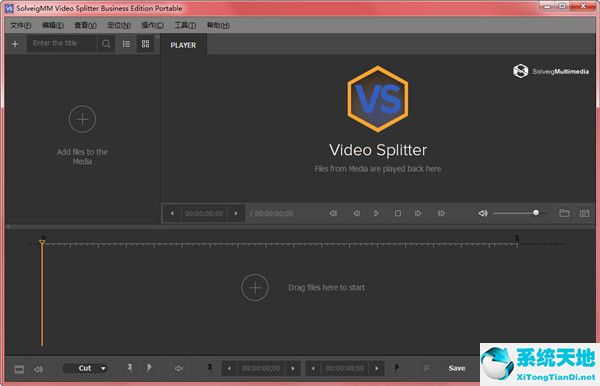This screenshot has width=600, height=386.
Task: Step one frame forward
Action: tap(418, 213)
